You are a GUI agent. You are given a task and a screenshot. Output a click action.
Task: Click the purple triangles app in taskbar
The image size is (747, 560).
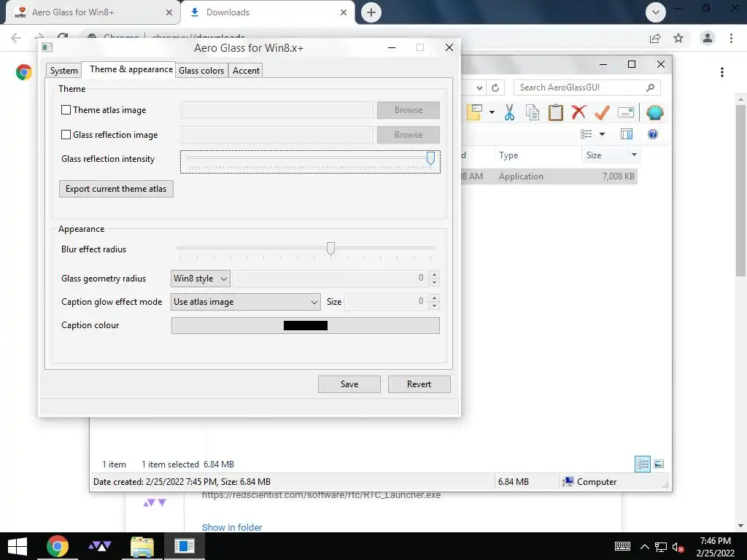tap(100, 546)
